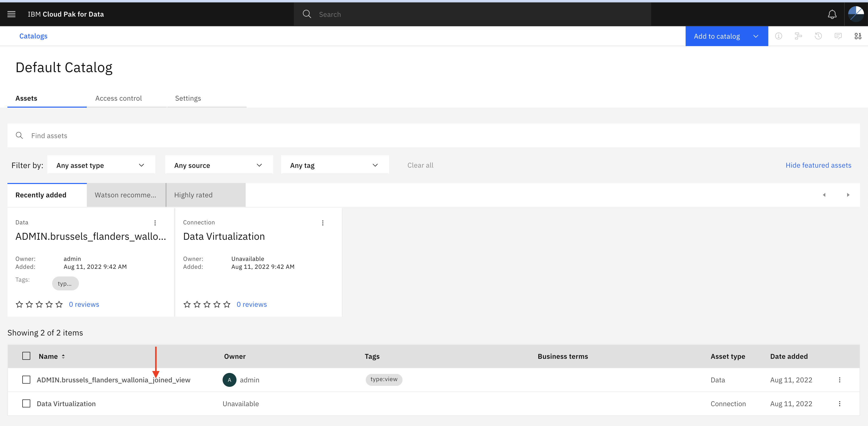Click the notifications bell icon
This screenshot has width=868, height=426.
pyautogui.click(x=832, y=14)
